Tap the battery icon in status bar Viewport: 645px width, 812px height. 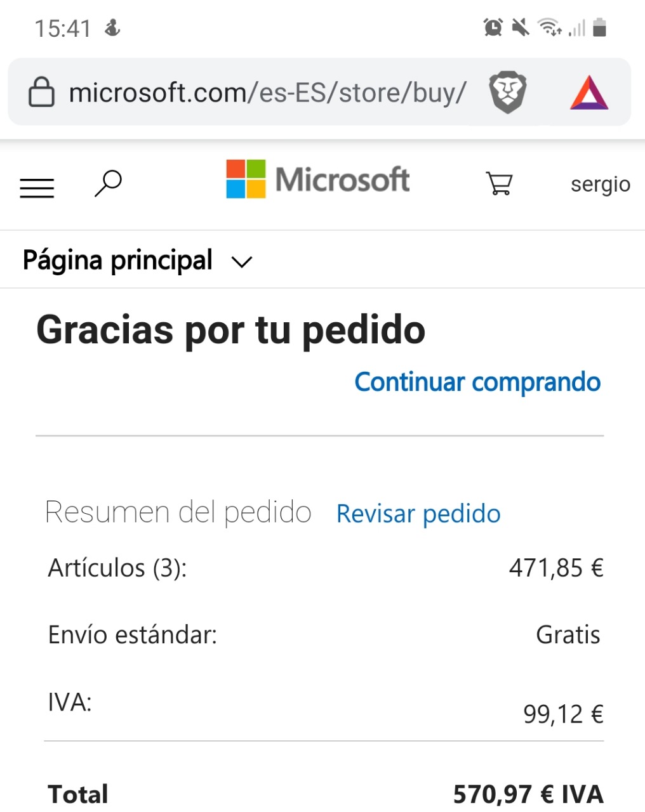(x=599, y=27)
